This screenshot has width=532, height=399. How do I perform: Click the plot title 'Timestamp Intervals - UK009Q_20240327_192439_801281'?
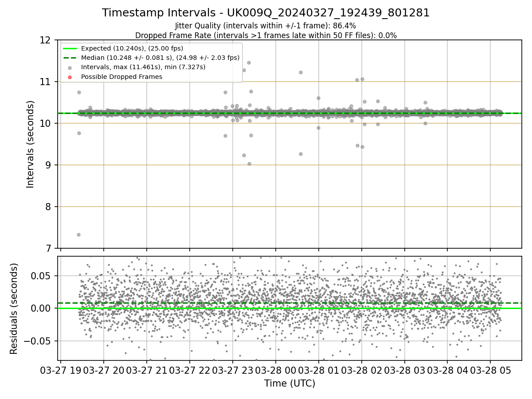click(266, 13)
